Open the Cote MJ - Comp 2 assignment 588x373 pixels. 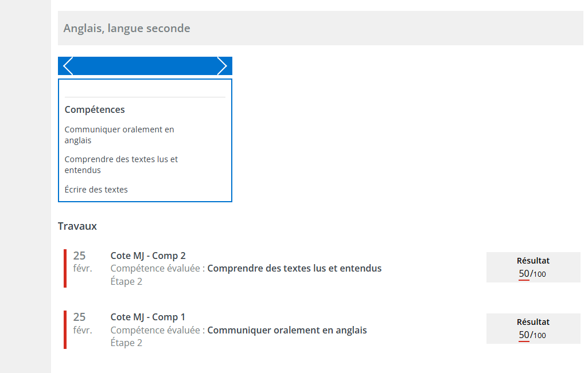(x=148, y=256)
